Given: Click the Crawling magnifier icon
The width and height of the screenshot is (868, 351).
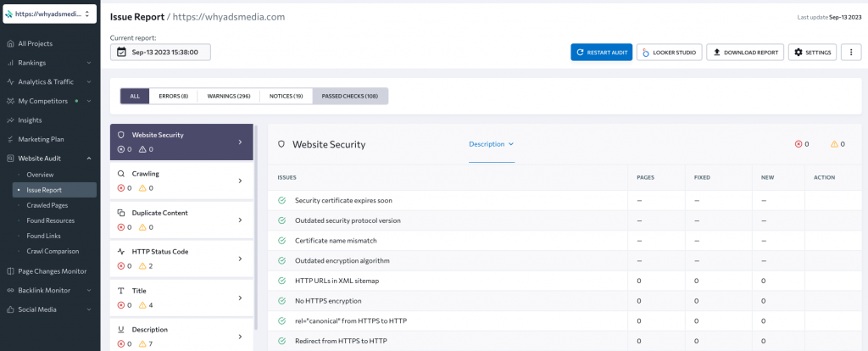Looking at the screenshot, I should (x=120, y=174).
